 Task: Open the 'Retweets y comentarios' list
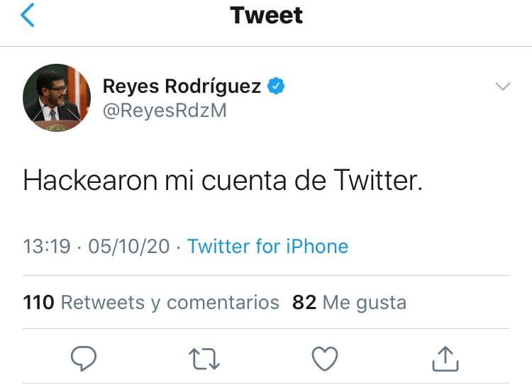coord(170,303)
